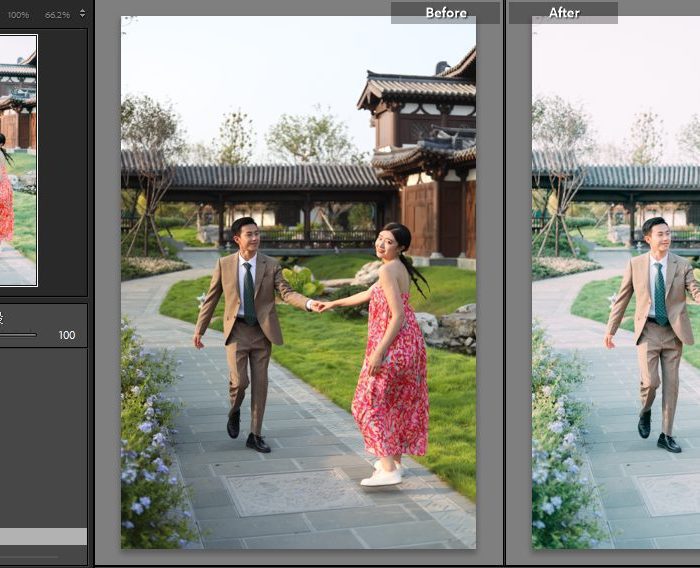
Task: Open zoom presets arrows beside 66.2%
Action: pos(82,15)
